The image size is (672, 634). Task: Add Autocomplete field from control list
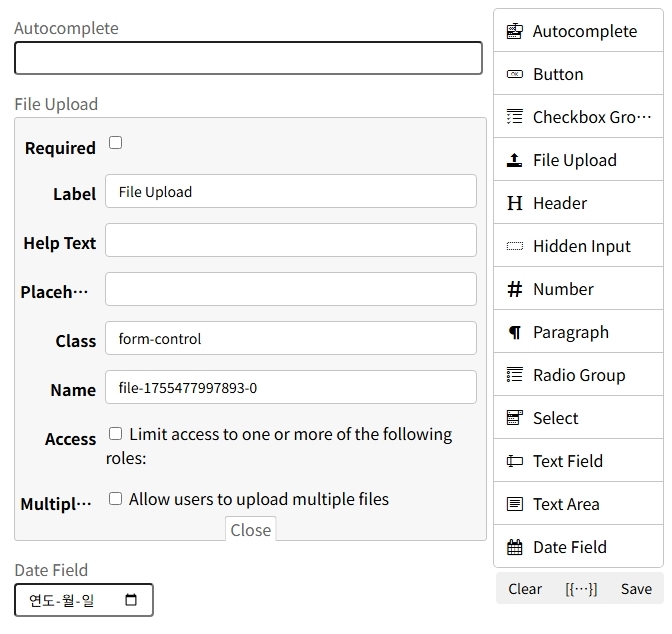pos(578,31)
